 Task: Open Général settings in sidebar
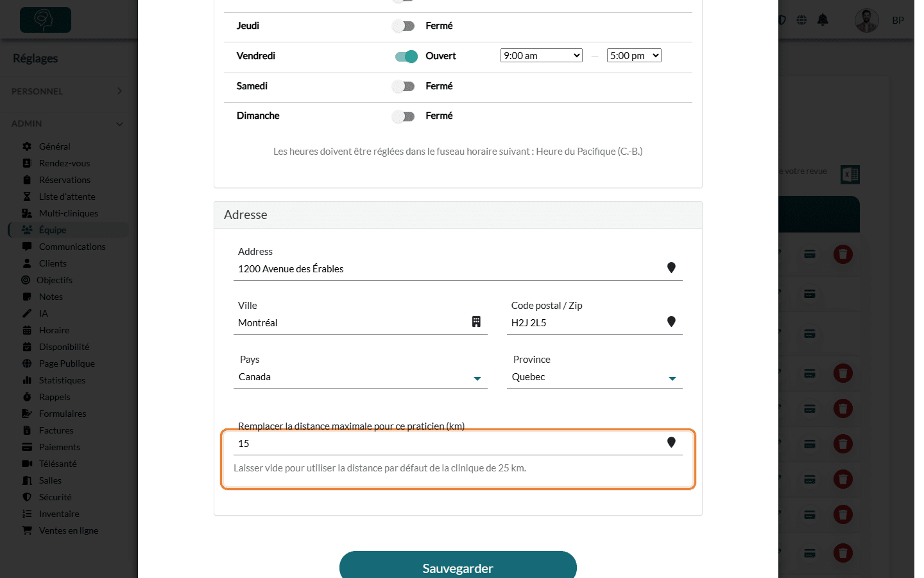click(x=55, y=146)
